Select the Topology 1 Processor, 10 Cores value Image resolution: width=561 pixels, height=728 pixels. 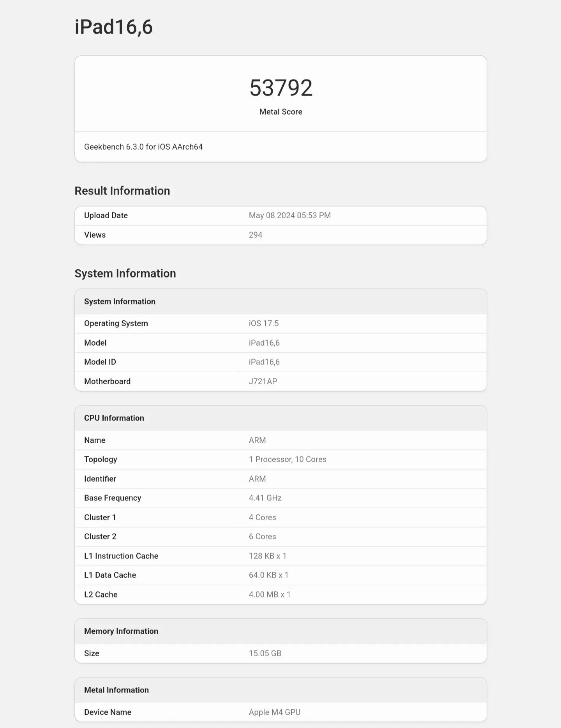coord(288,459)
